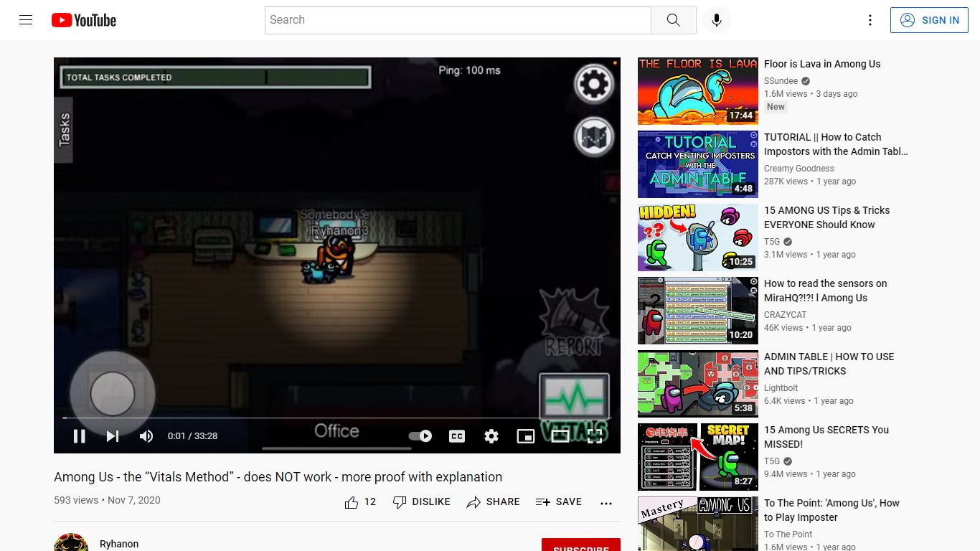The width and height of the screenshot is (980, 551).
Task: Toggle closed captions
Action: point(457,436)
